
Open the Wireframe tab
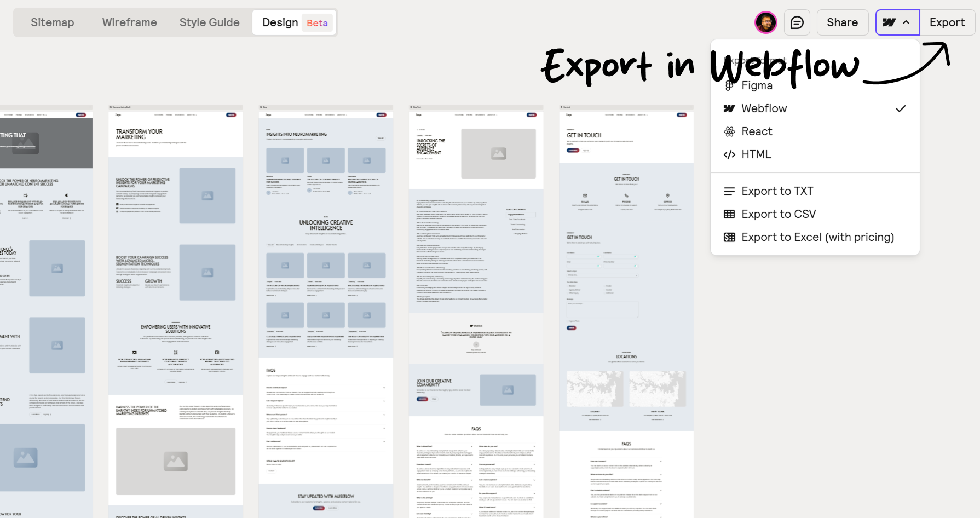[130, 22]
